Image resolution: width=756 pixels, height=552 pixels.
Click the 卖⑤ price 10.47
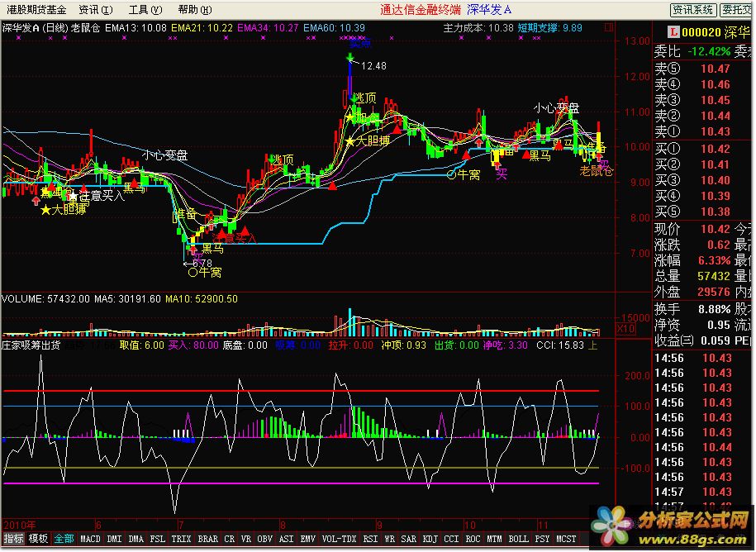point(715,69)
